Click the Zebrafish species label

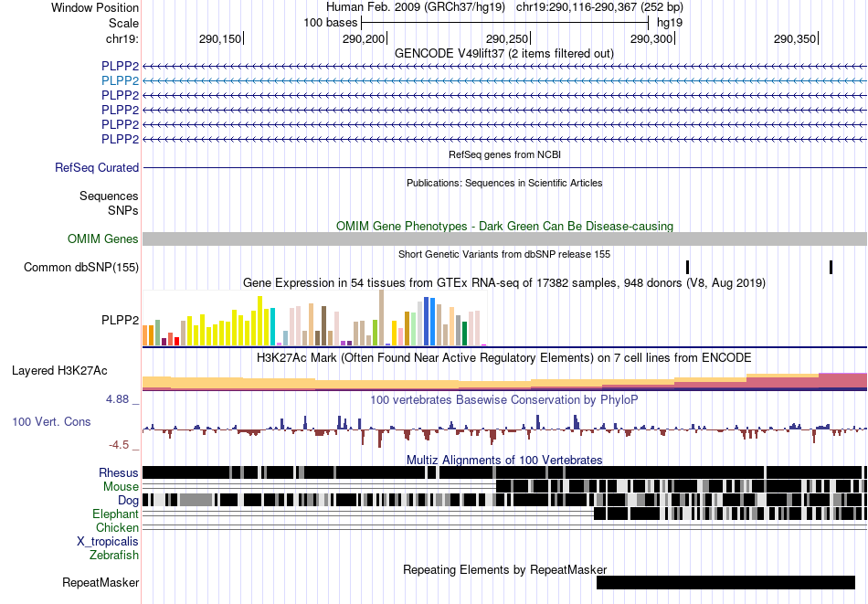point(114,555)
